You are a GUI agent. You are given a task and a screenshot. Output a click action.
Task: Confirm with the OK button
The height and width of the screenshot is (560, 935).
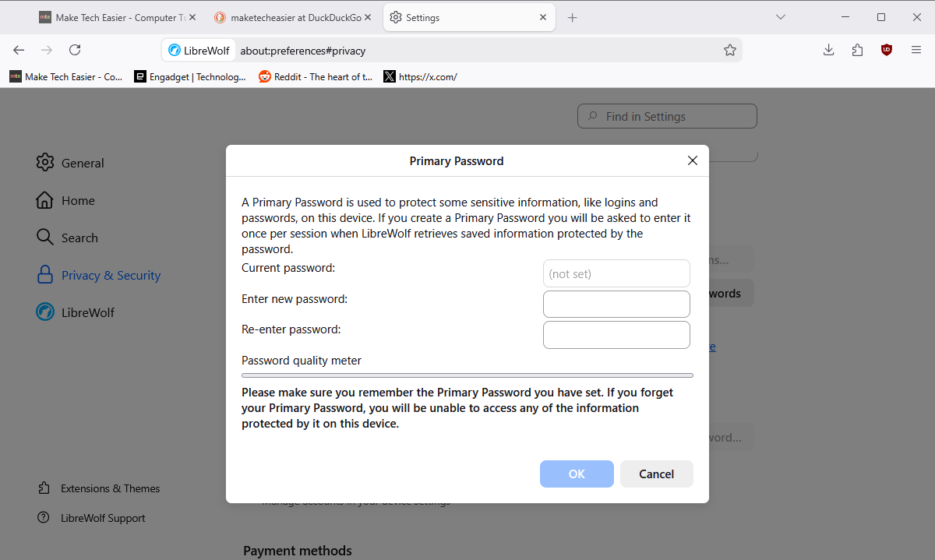577,474
